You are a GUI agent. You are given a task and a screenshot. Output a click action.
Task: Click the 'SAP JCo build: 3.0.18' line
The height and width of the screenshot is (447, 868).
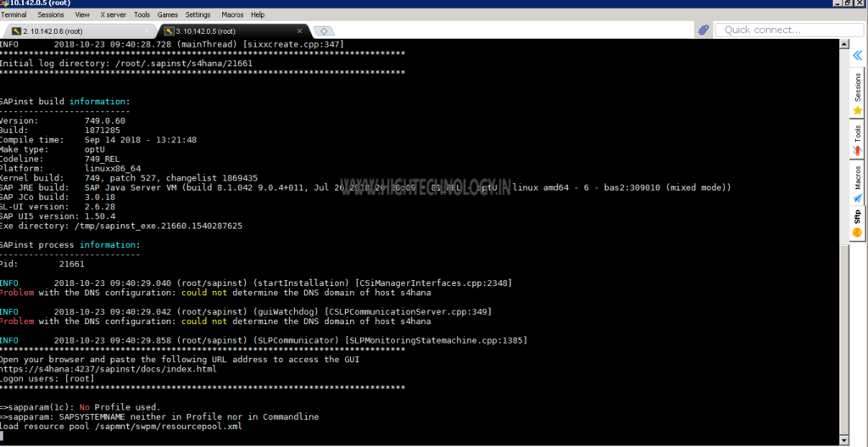point(58,197)
